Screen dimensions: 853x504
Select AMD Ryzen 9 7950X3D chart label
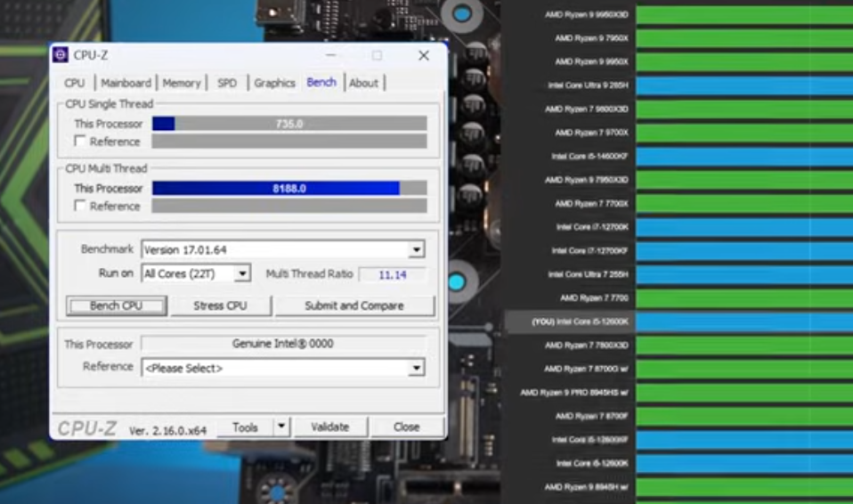(587, 180)
